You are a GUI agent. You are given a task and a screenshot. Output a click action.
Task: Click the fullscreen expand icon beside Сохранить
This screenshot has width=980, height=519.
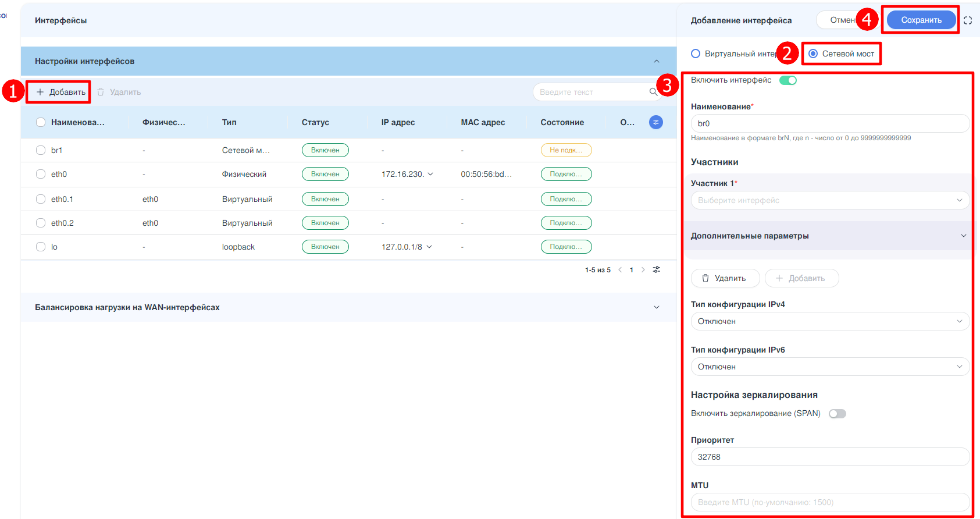click(968, 20)
